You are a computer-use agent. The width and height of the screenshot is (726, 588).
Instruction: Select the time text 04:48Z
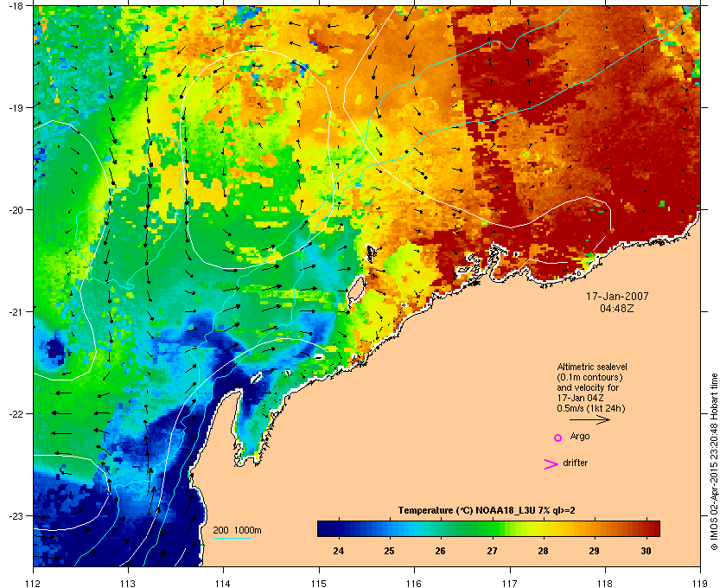tap(617, 308)
